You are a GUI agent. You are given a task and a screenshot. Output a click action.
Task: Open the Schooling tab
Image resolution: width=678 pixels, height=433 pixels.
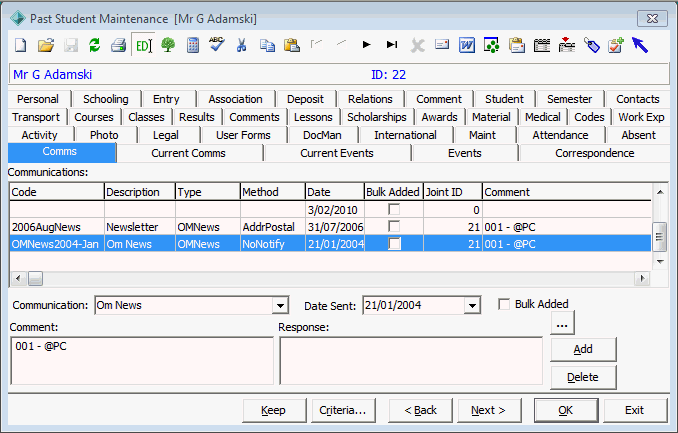click(x=106, y=99)
